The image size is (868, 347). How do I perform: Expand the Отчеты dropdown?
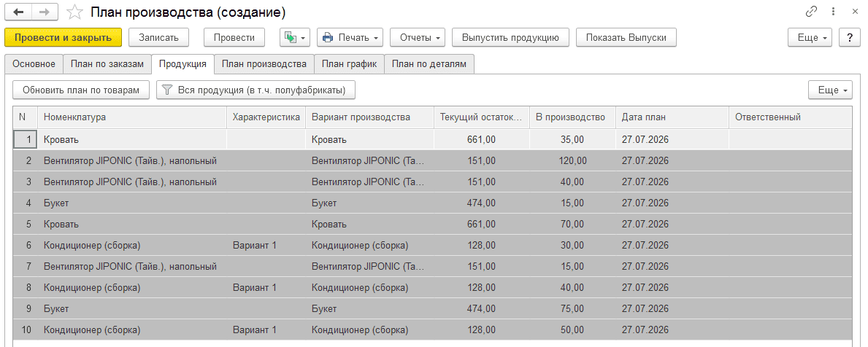coord(418,38)
